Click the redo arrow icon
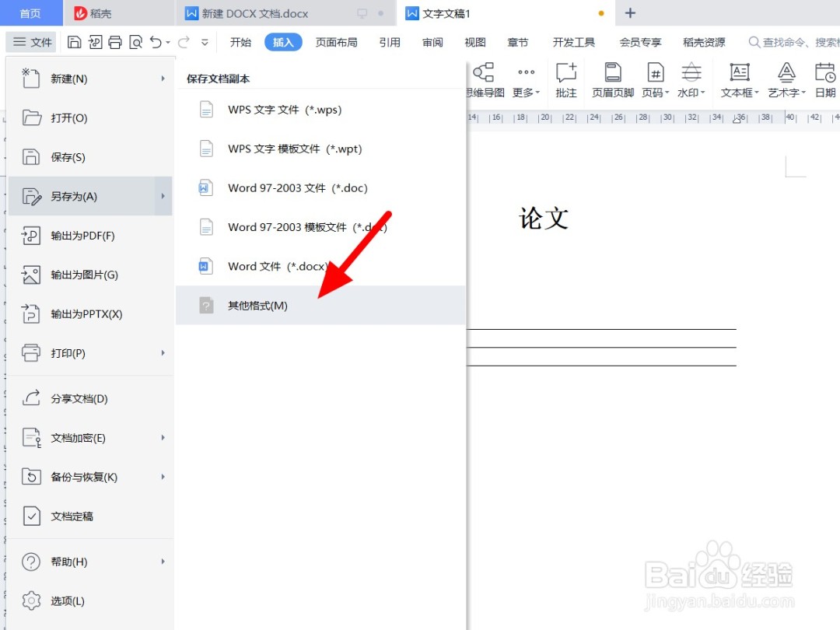Image resolution: width=840 pixels, height=630 pixels. pos(184,42)
